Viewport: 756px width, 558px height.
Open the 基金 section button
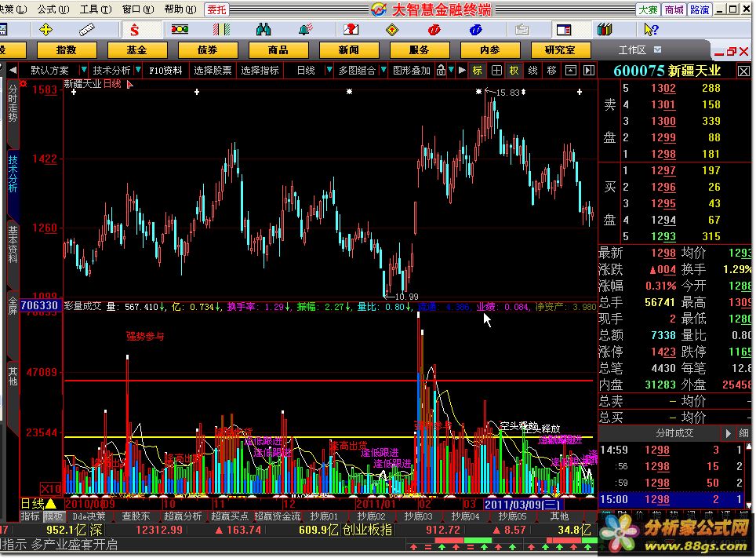pyautogui.click(x=137, y=49)
